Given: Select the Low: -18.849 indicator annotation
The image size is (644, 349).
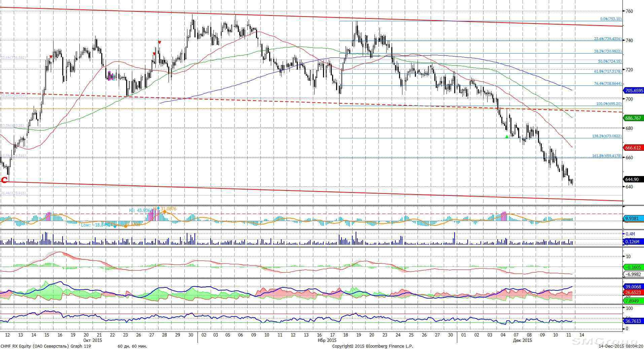Looking at the screenshot, I should tap(95, 225).
